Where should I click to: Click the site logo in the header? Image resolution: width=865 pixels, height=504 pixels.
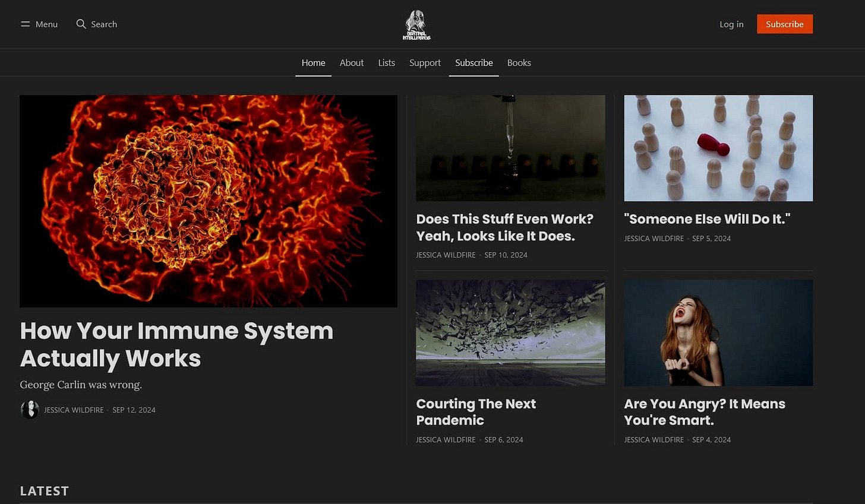(416, 25)
